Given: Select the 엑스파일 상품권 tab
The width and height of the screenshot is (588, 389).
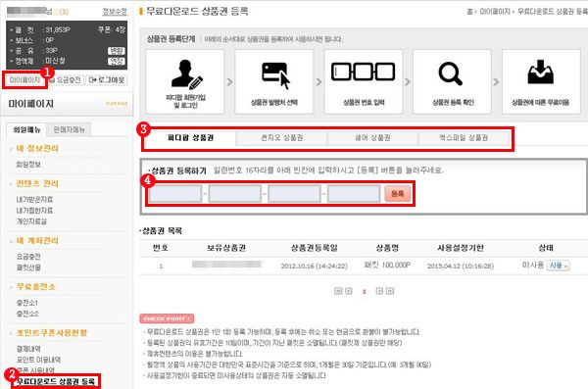Looking at the screenshot, I should (464, 138).
